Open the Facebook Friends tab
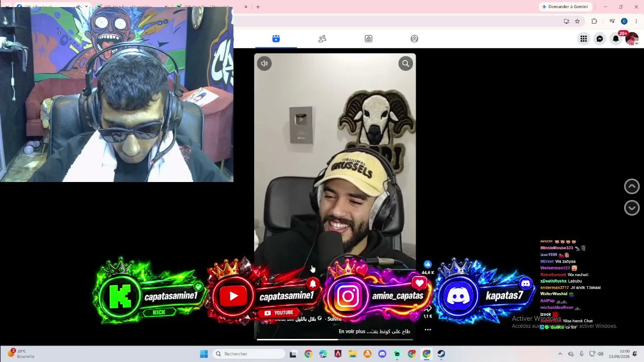The image size is (644, 362). point(322,39)
